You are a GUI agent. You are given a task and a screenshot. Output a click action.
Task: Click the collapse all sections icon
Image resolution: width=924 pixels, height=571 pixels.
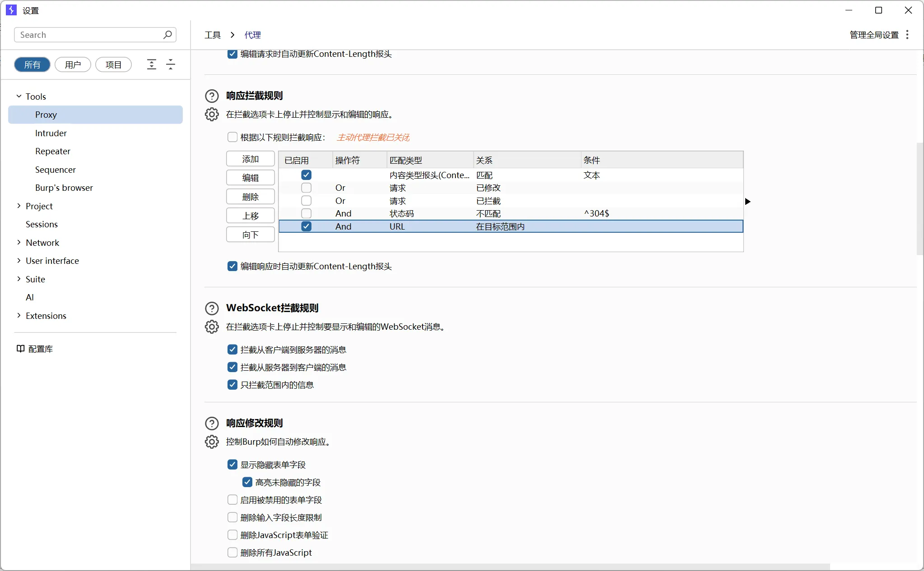tap(171, 64)
